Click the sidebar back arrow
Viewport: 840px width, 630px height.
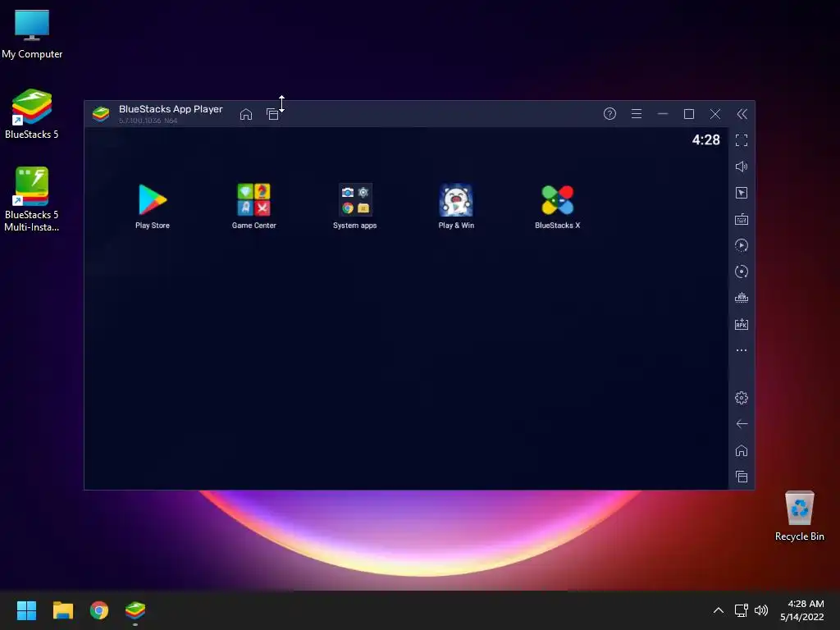(x=742, y=424)
